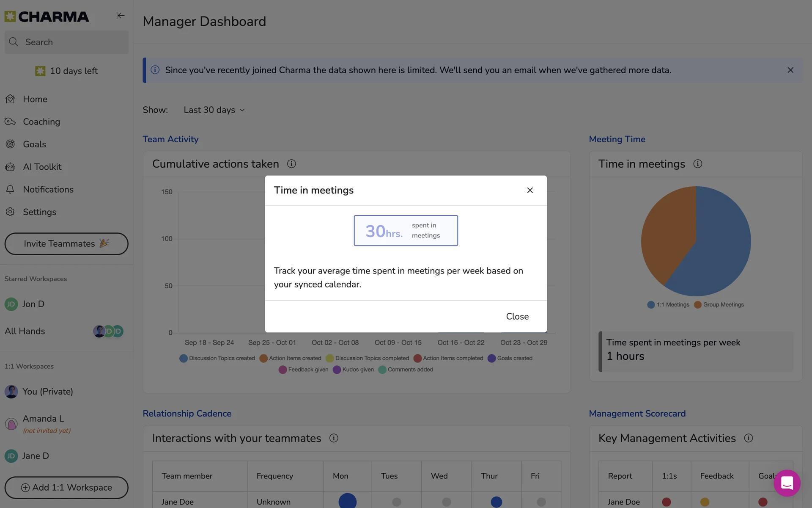Click Add 1:1 Workspace button

pos(66,488)
